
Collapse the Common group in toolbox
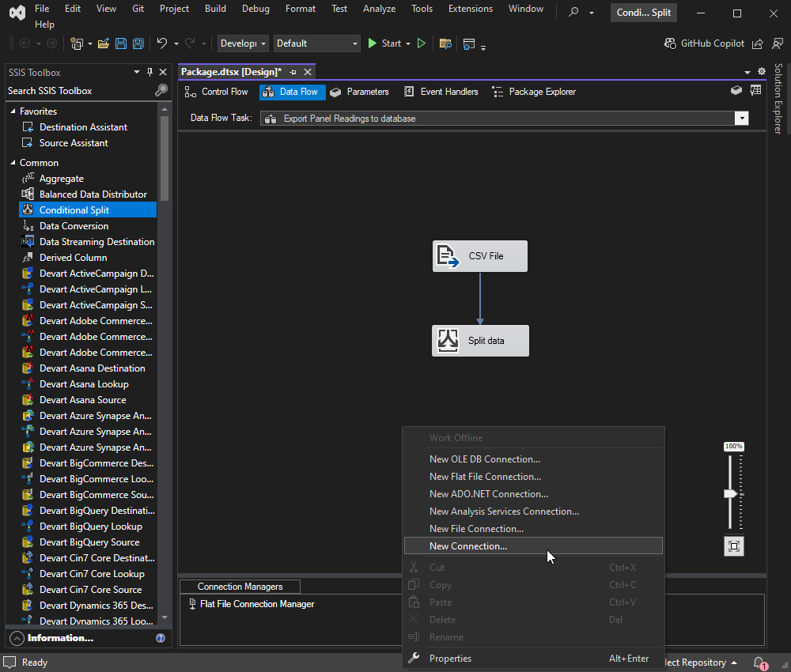pyautogui.click(x=13, y=162)
